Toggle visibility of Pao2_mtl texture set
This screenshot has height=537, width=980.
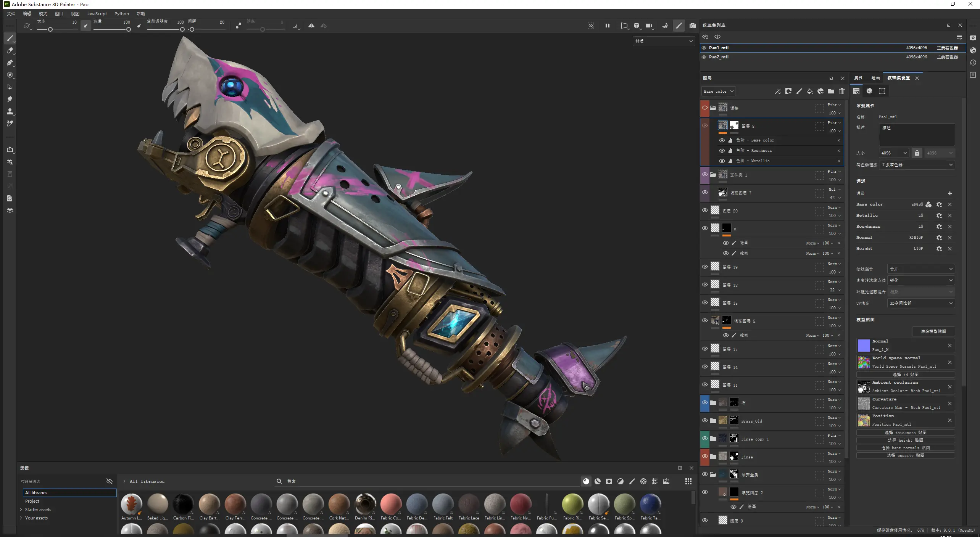click(x=704, y=57)
